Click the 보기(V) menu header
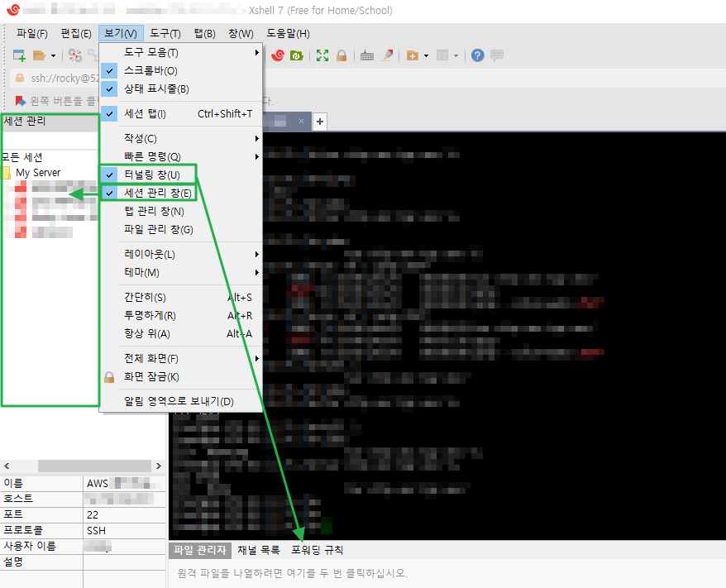Screen dimensions: 726x588 [x=121, y=33]
